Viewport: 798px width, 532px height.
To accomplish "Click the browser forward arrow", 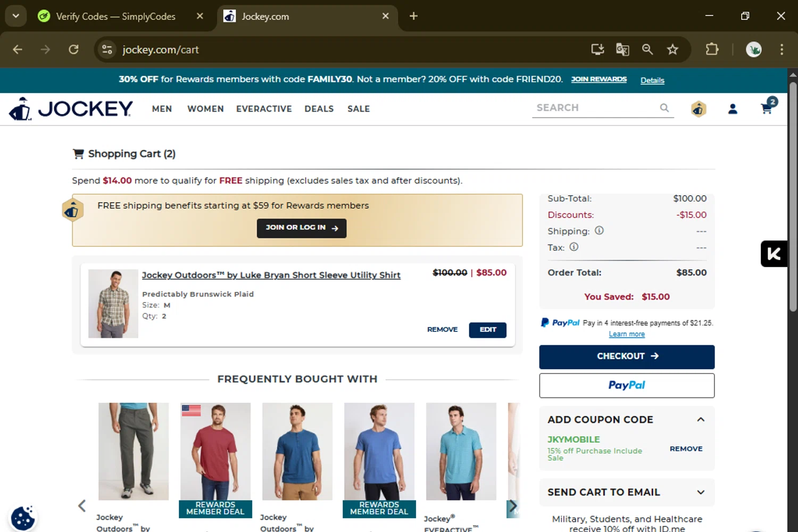I will [x=45, y=49].
